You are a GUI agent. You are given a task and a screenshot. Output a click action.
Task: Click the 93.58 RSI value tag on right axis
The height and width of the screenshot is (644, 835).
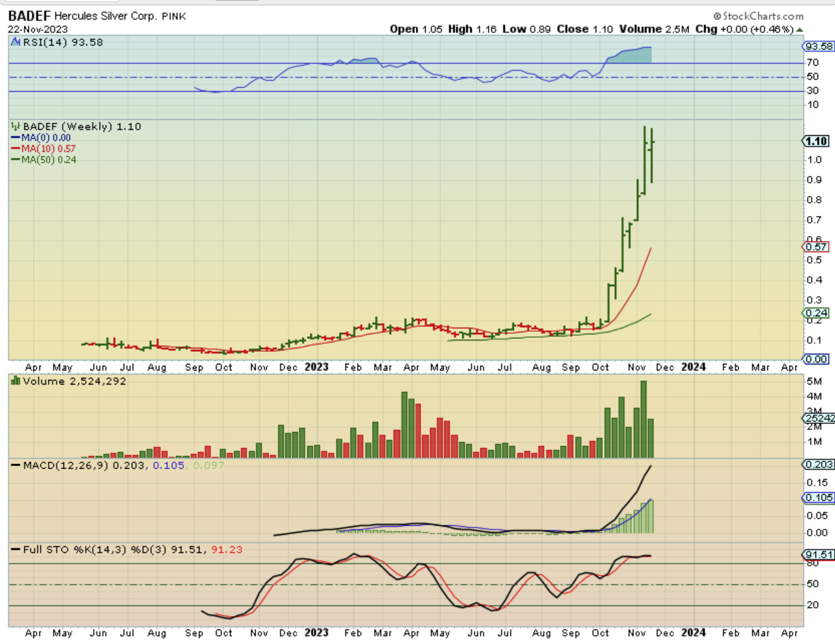point(819,46)
